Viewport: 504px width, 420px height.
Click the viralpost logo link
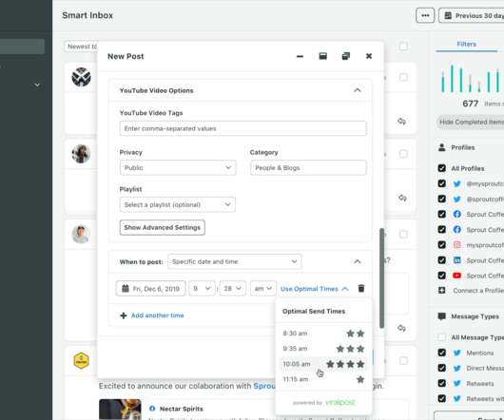click(340, 402)
